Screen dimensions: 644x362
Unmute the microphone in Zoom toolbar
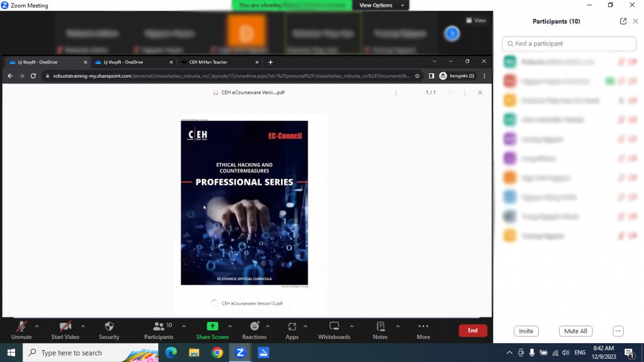21,330
